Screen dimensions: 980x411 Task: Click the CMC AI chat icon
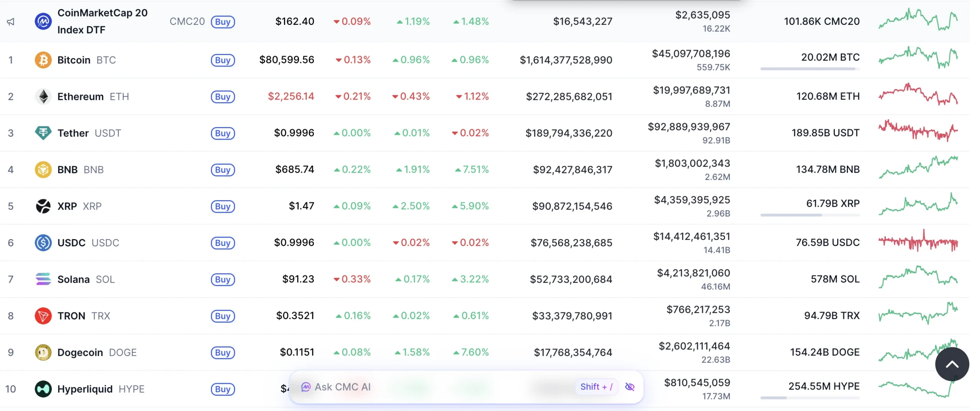coord(305,387)
